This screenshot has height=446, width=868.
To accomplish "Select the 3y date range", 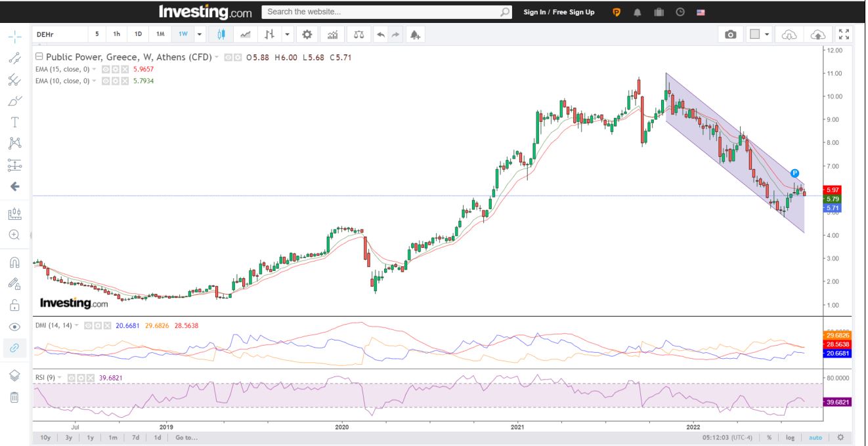I will click(68, 437).
